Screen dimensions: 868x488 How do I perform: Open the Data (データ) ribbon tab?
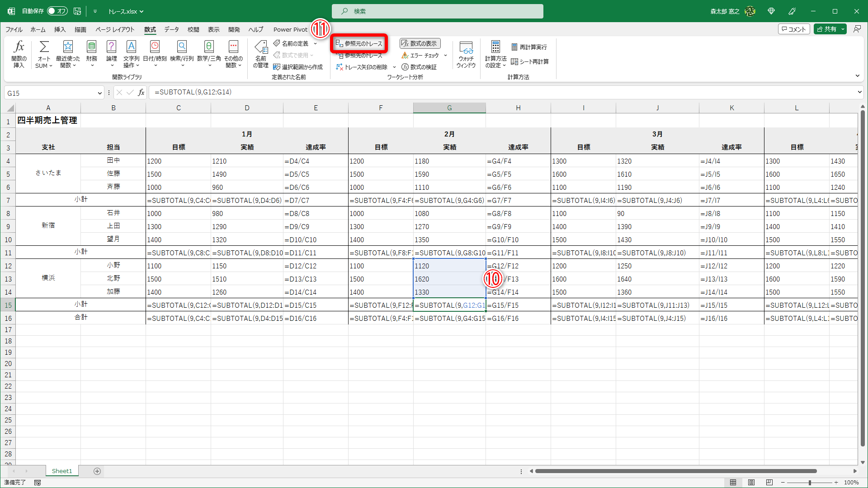click(x=171, y=29)
